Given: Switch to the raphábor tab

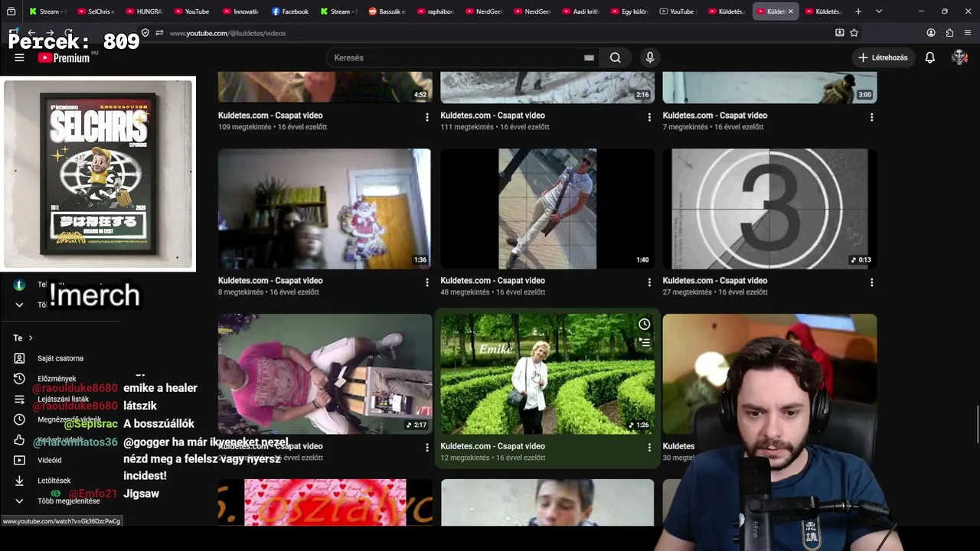Looking at the screenshot, I should pos(436,11).
